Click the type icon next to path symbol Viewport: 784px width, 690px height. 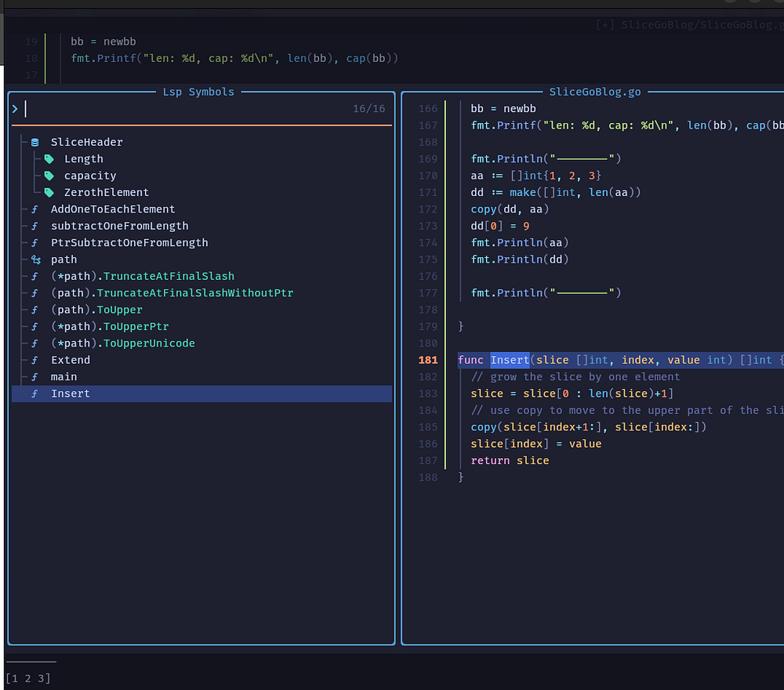tap(35, 260)
